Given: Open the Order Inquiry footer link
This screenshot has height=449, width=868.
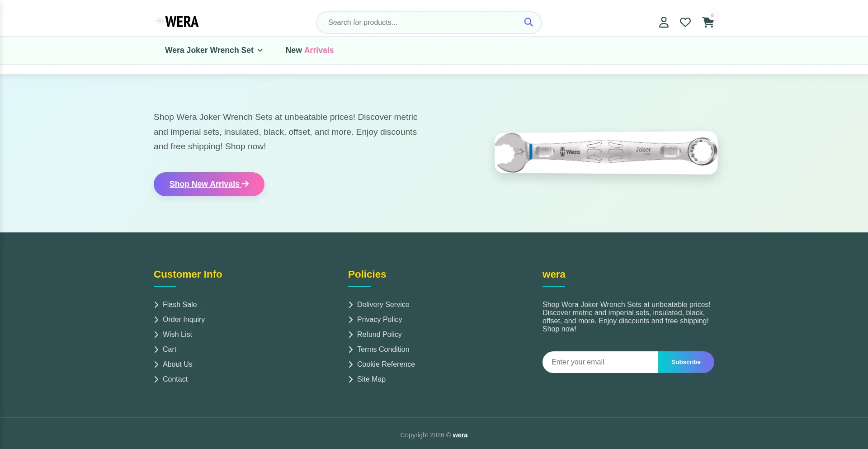Looking at the screenshot, I should [x=184, y=320].
